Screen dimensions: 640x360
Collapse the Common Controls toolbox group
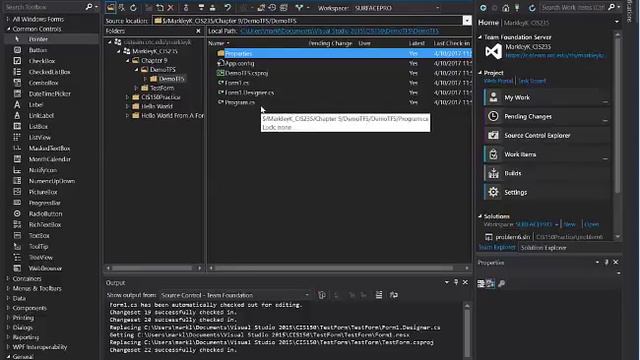(x=9, y=29)
